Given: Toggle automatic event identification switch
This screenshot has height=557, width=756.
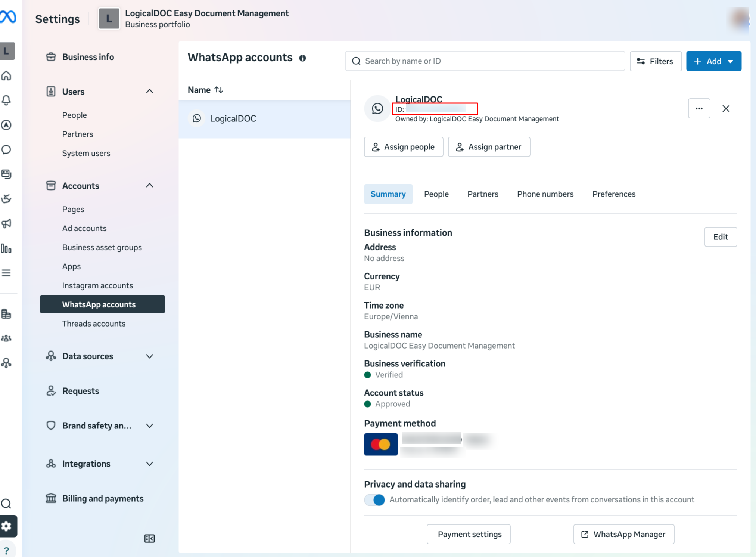Looking at the screenshot, I should 374,500.
